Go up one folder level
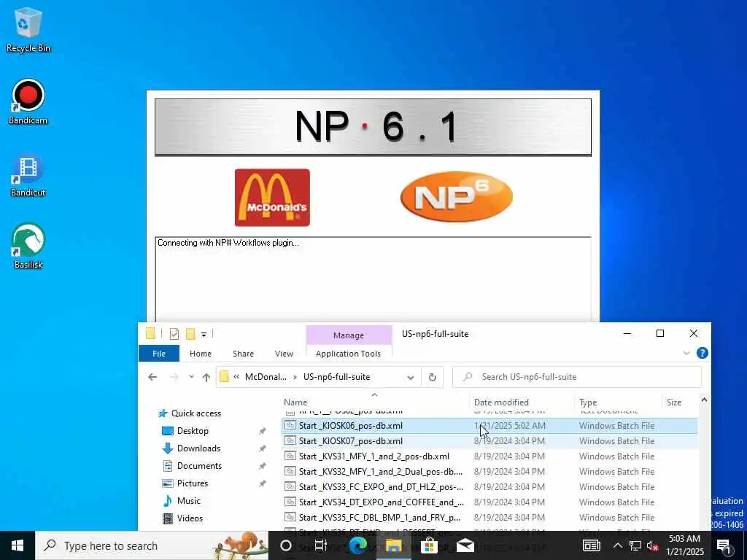 click(206, 377)
